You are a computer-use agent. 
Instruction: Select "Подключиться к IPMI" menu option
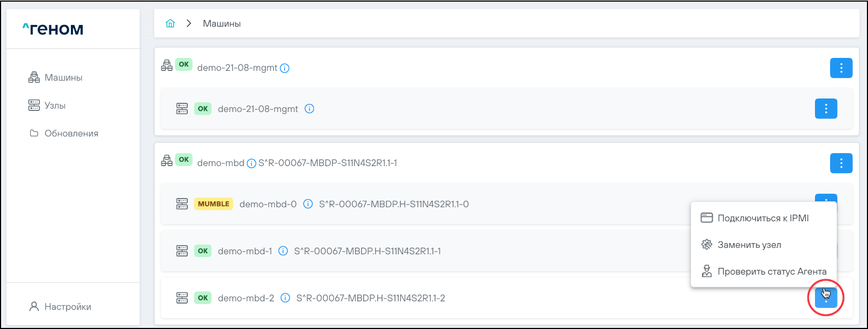coord(763,218)
